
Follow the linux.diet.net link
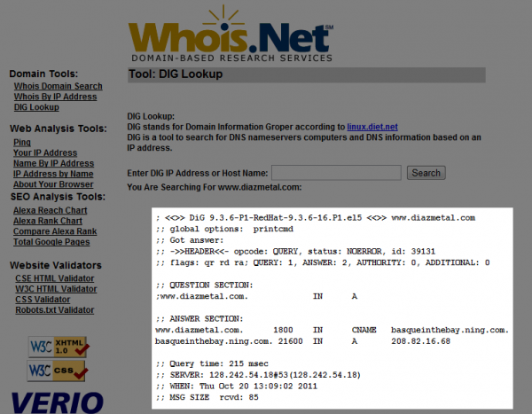372,127
